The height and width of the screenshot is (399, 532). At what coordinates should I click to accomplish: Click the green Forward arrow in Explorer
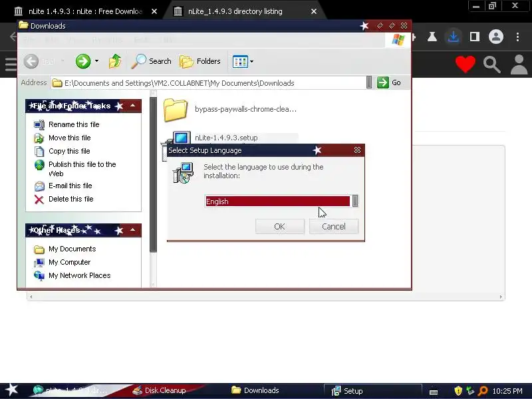tap(82, 61)
